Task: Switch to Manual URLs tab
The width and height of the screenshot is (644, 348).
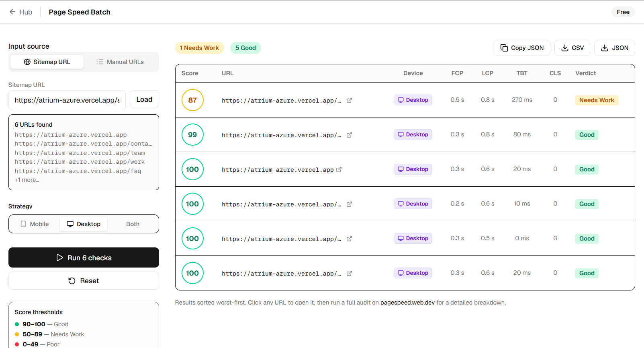Action: tap(121, 62)
